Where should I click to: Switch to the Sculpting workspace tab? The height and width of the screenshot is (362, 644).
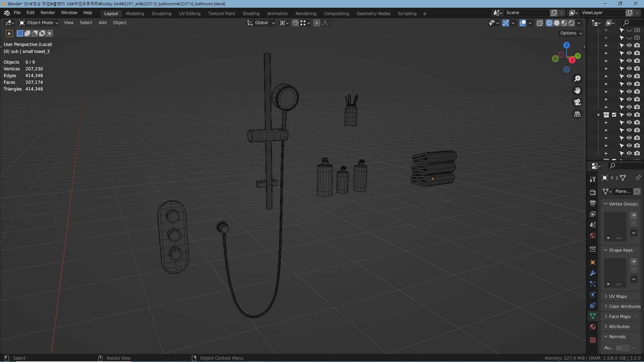(x=161, y=13)
